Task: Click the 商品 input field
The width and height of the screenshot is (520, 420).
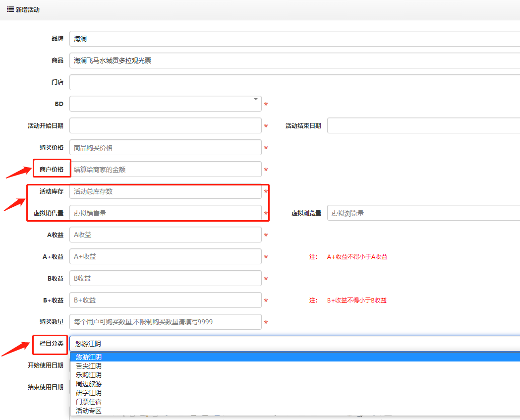Action: tap(294, 60)
